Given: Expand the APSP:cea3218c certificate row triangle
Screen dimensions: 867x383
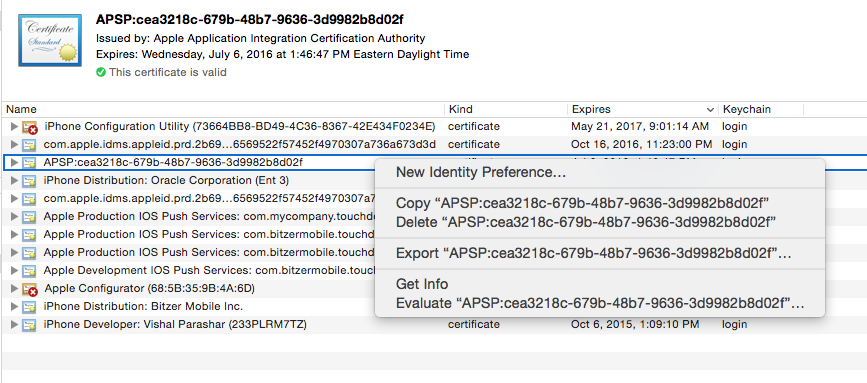Looking at the screenshot, I should tap(14, 162).
